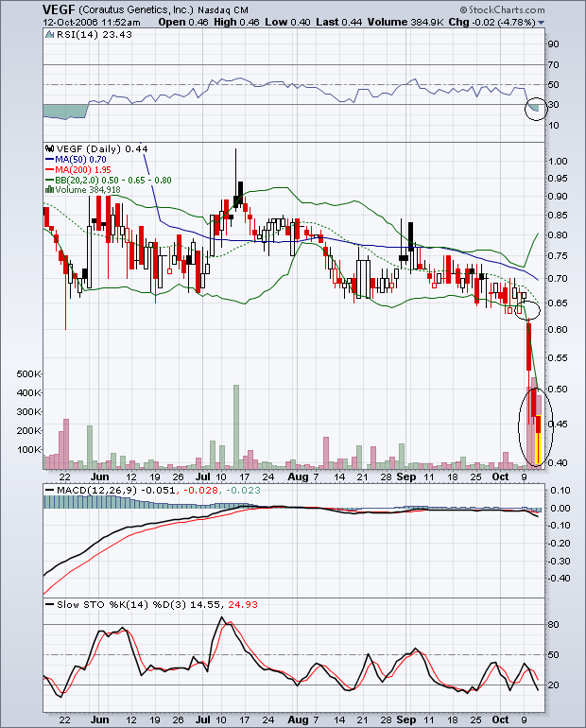
Task: Click the High 0.46 quote value
Action: (x=236, y=23)
